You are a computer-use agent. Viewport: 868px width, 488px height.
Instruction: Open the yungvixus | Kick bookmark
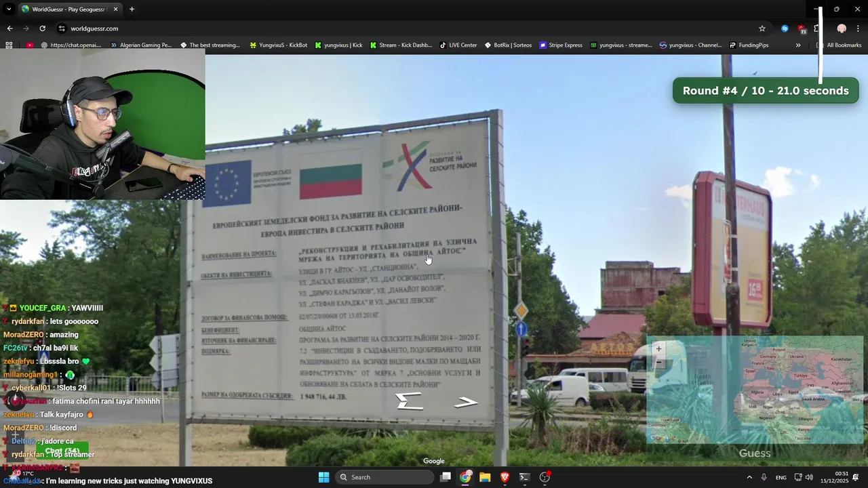tap(338, 45)
